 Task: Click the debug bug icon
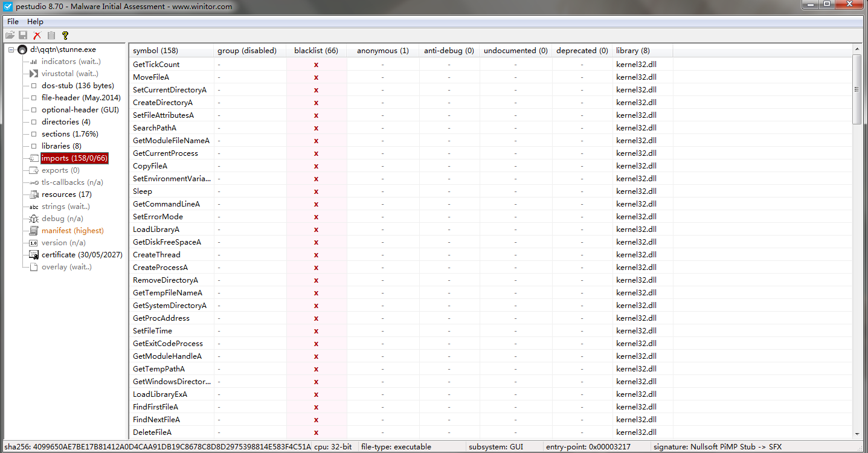34,219
